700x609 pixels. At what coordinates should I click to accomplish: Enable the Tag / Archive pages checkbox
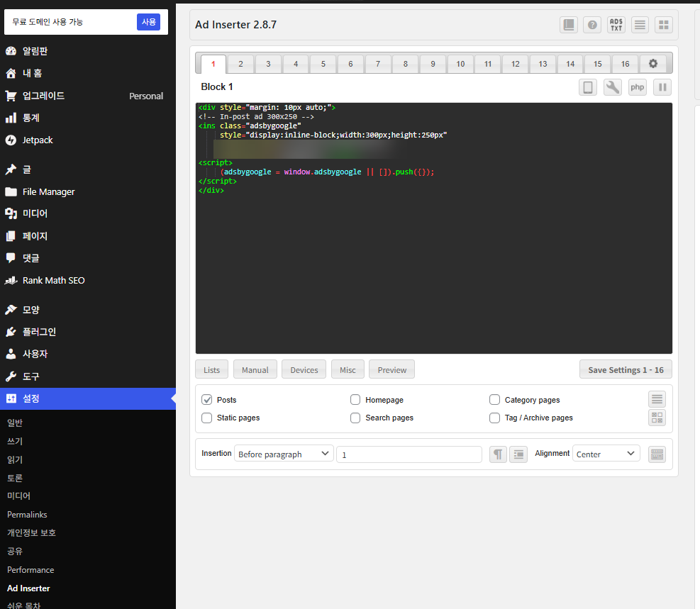coord(494,418)
